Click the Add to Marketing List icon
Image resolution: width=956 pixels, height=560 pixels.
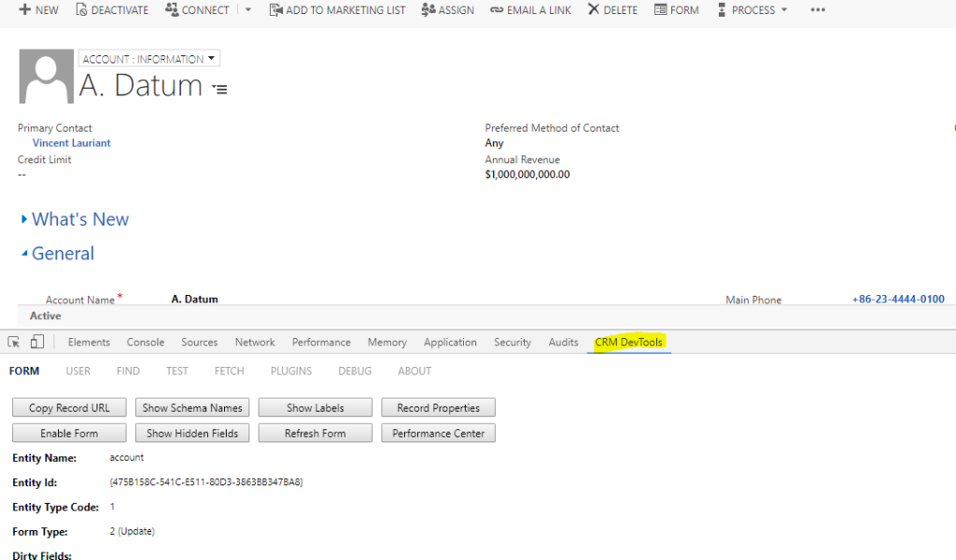(x=275, y=9)
